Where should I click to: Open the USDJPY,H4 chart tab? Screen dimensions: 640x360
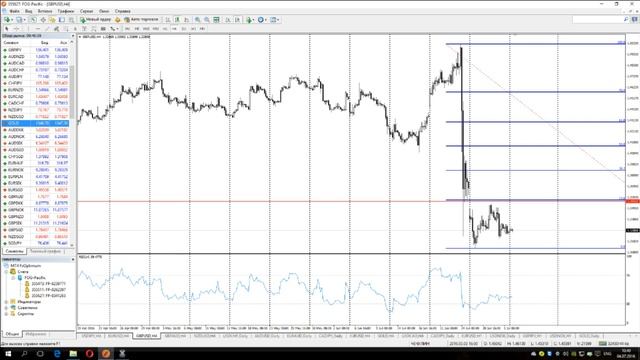[x=91, y=336]
